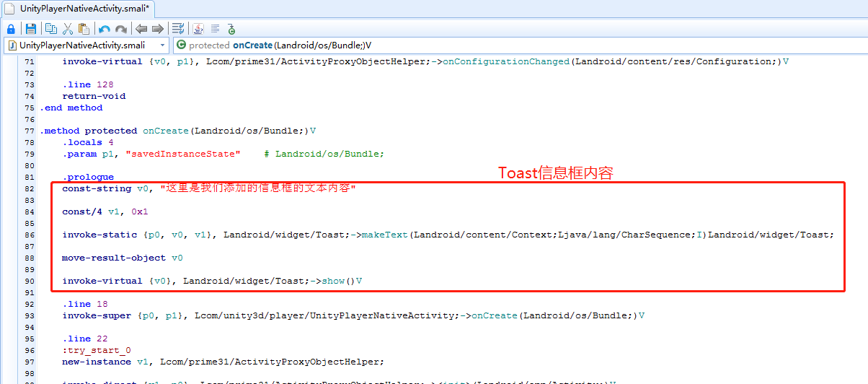Save the file with floppy disk icon
Viewport: 868px width, 384px height.
tap(31, 29)
